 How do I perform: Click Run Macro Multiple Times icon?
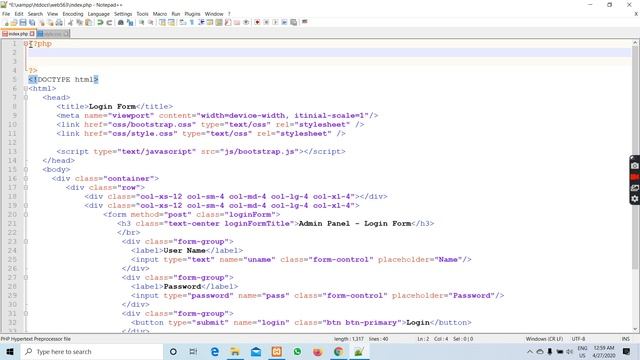pyautogui.click(x=284, y=22)
